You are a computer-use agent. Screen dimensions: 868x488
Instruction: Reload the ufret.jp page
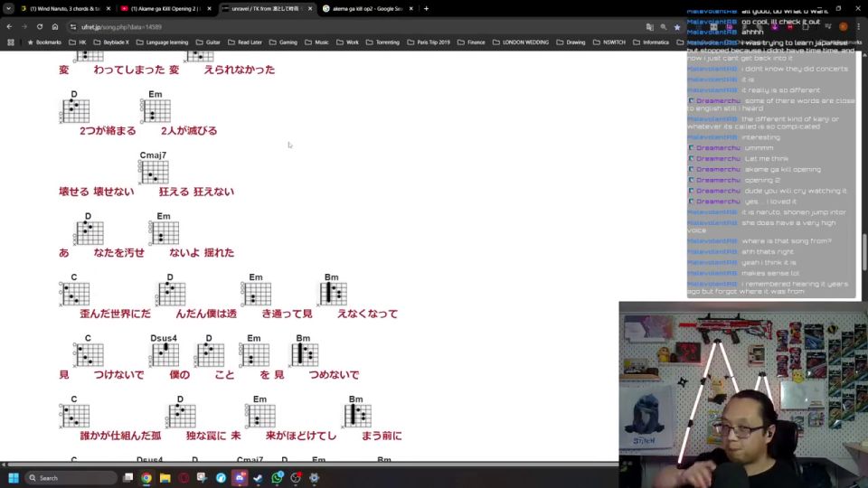[40, 26]
